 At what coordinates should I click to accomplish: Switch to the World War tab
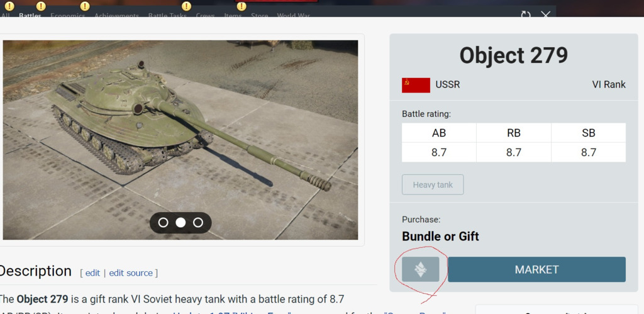click(x=293, y=16)
